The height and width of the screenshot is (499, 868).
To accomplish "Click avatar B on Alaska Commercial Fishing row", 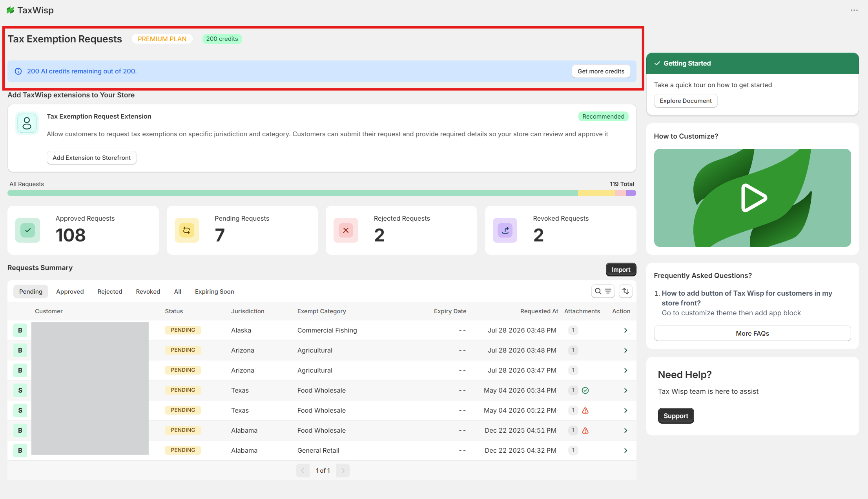I will point(20,331).
